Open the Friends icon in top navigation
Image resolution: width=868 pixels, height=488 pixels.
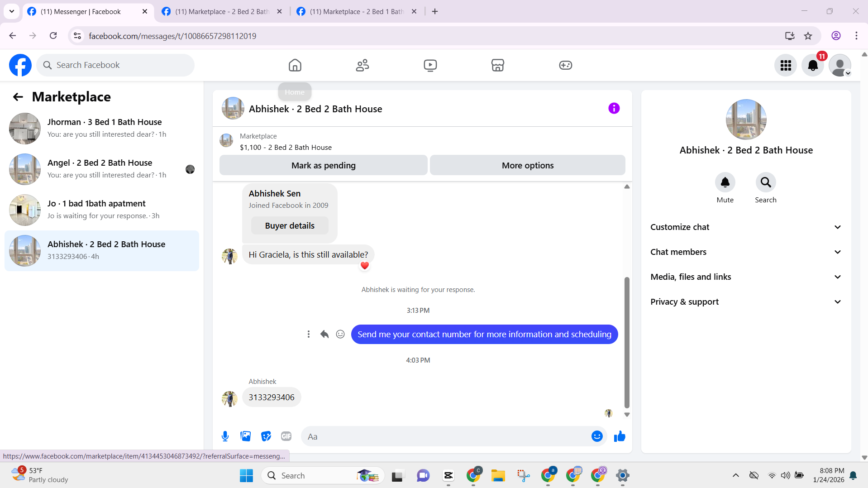362,65
